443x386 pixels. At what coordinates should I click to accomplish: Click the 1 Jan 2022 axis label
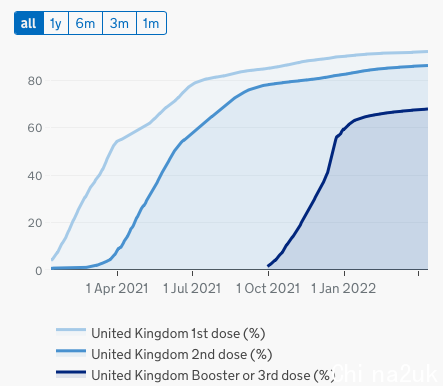[x=343, y=288]
